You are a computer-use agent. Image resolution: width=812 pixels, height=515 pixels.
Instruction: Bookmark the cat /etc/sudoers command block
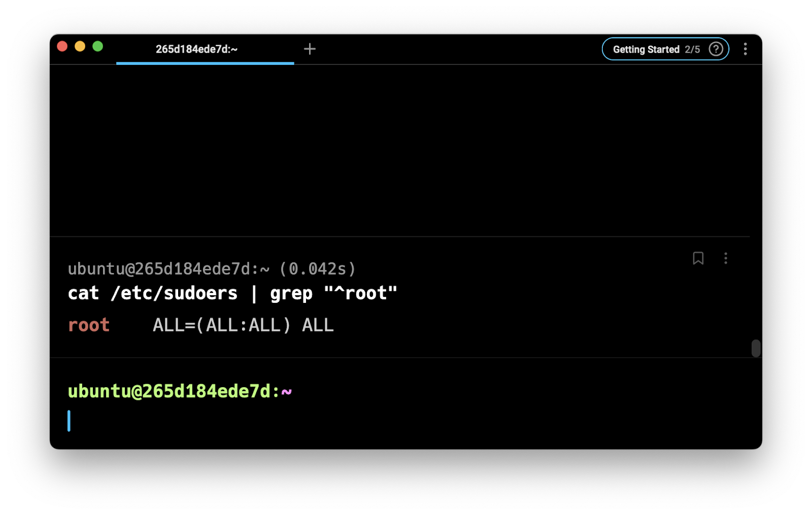[698, 258]
